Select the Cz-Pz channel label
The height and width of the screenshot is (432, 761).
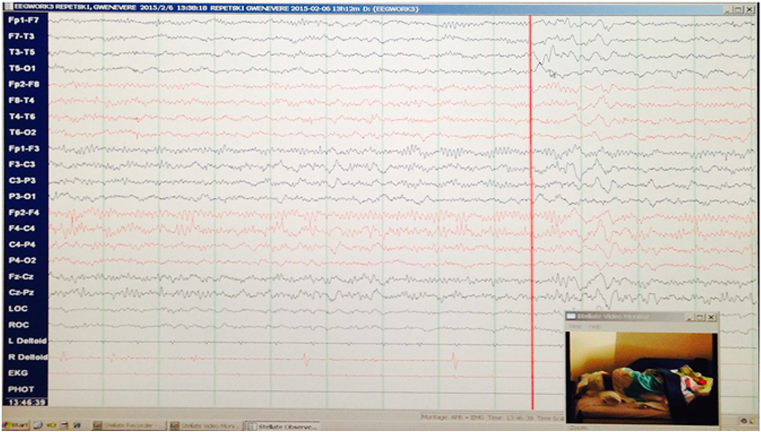pyautogui.click(x=21, y=293)
